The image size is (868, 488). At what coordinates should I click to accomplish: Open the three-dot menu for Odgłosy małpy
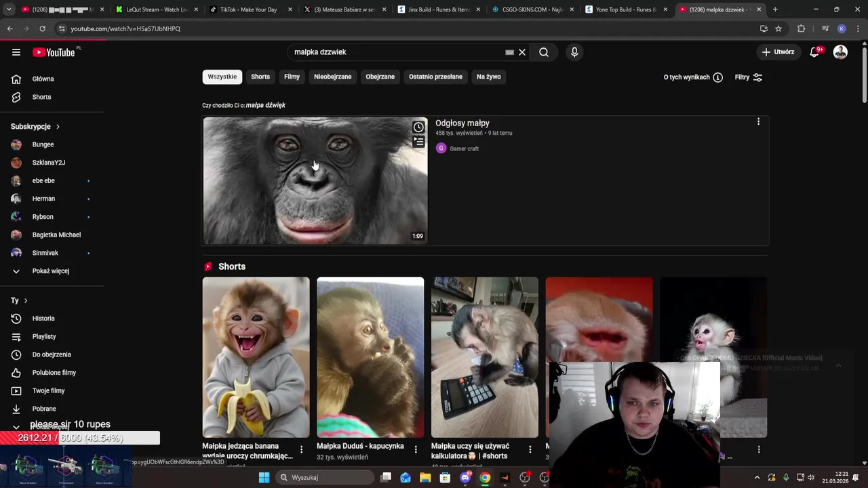tap(758, 122)
